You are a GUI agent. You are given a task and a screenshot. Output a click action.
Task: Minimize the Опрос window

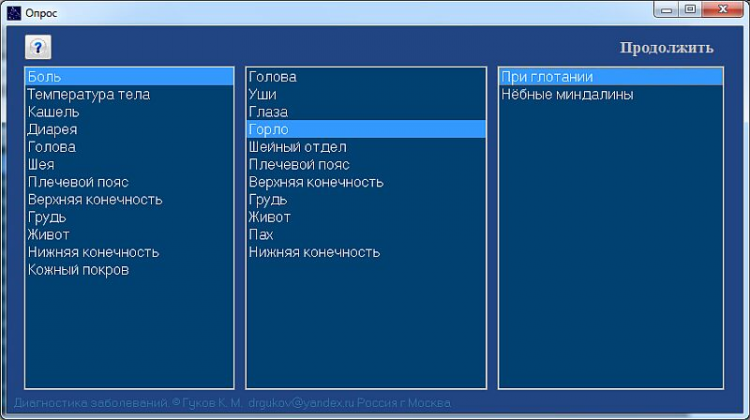667,9
